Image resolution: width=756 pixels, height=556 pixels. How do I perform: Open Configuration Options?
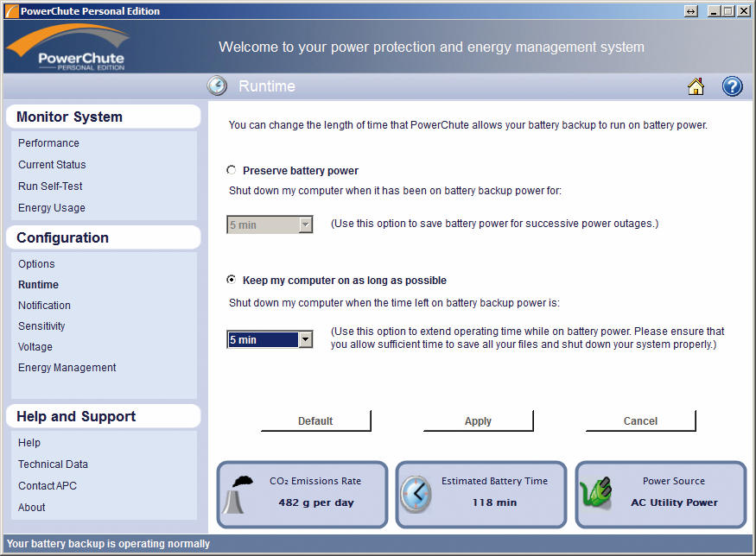point(36,264)
